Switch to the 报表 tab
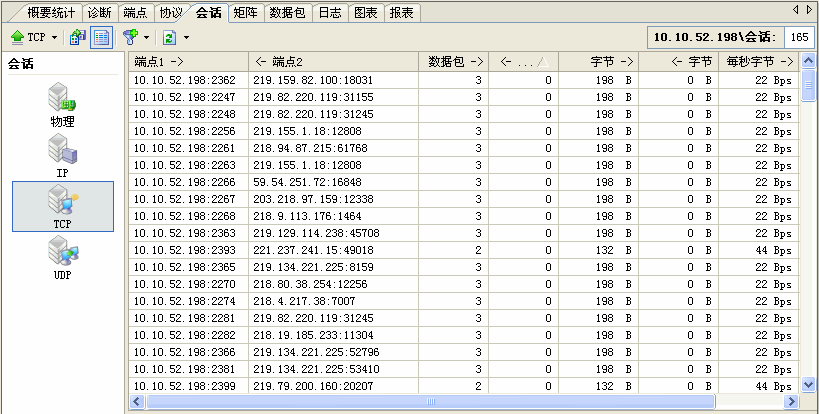Screen dimensions: 819x414 click(402, 13)
